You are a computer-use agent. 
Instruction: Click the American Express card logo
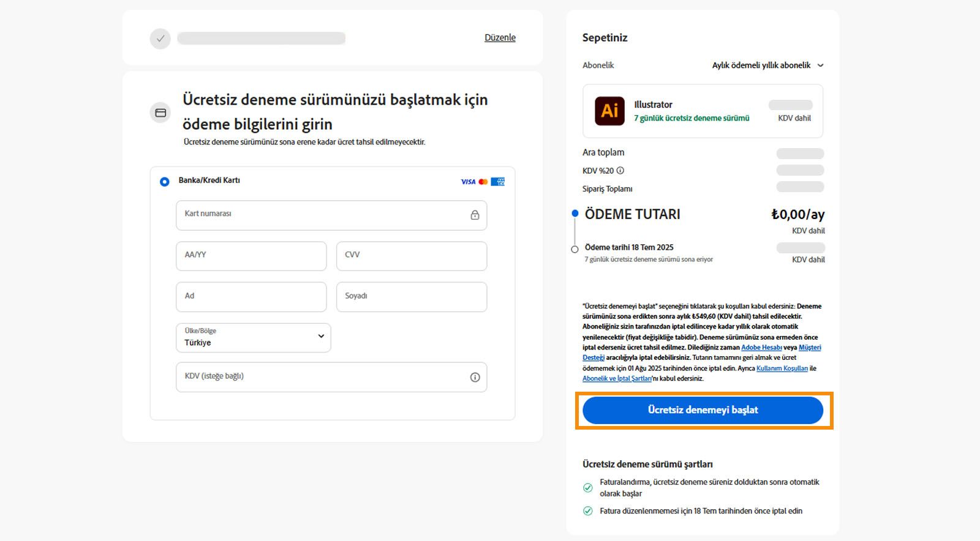point(498,182)
